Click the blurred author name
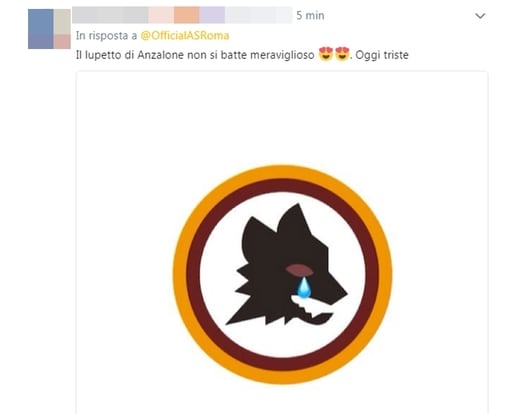Viewport: 516px width, 414px height. (182, 15)
